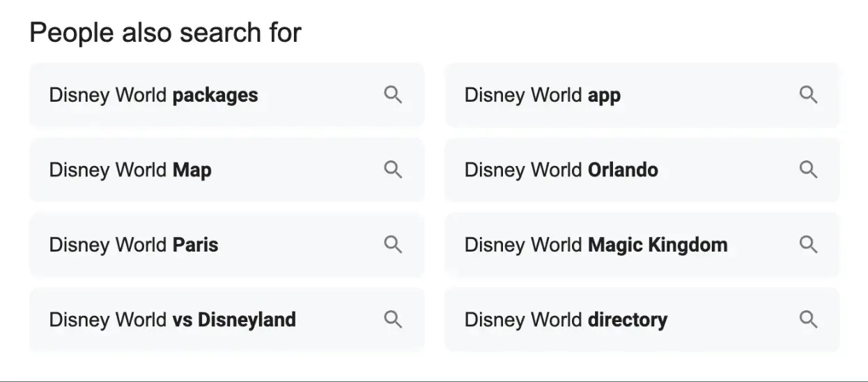Screen dimensions: 868x382
Task: Select the Disney World Paris suggestion
Action: point(227,245)
